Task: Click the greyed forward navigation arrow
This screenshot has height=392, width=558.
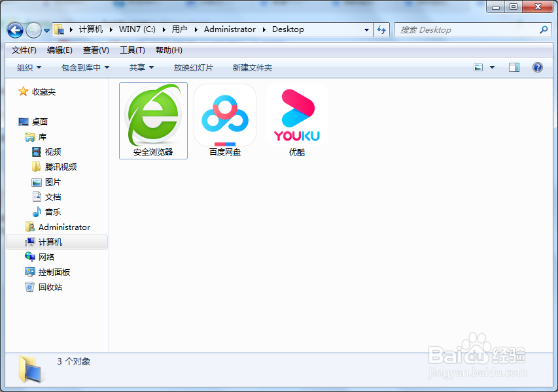Action: (x=33, y=30)
